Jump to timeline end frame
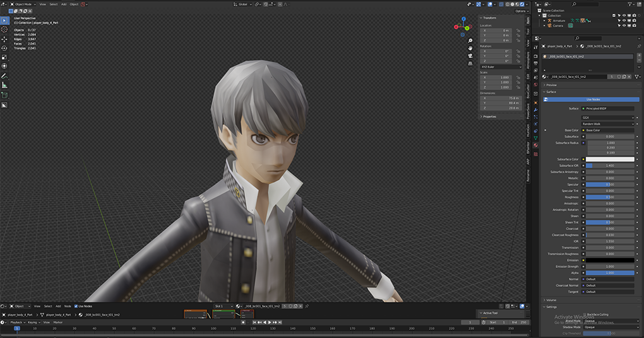The height and width of the screenshot is (338, 644). pos(280,322)
